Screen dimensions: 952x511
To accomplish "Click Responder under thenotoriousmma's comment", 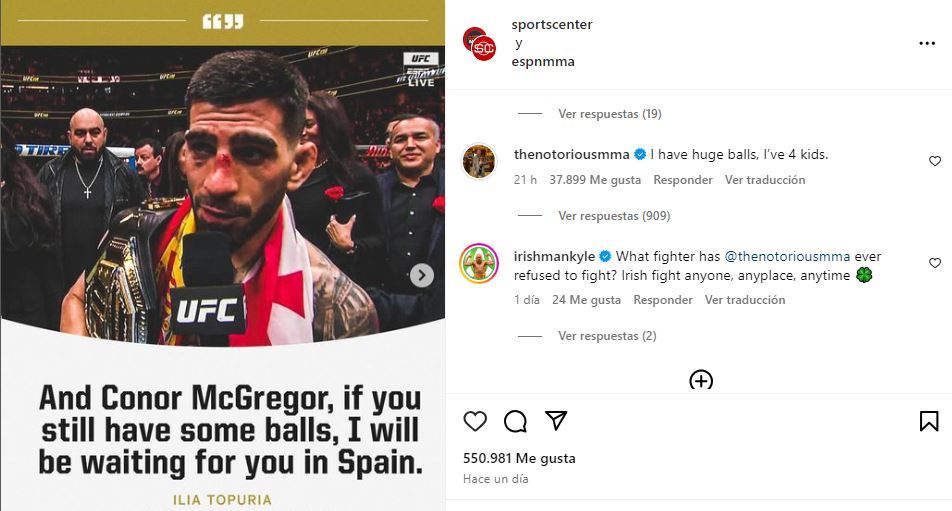I will pos(682,180).
